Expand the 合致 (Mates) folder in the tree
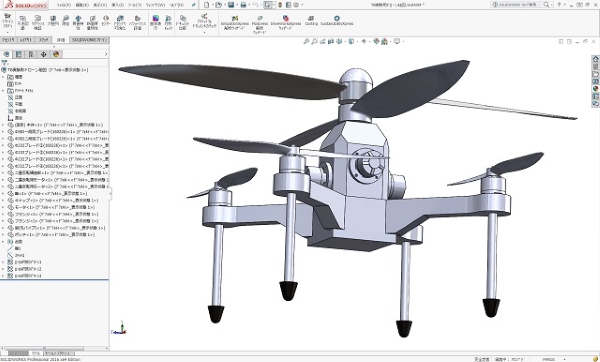600x362 pixels. (3, 241)
